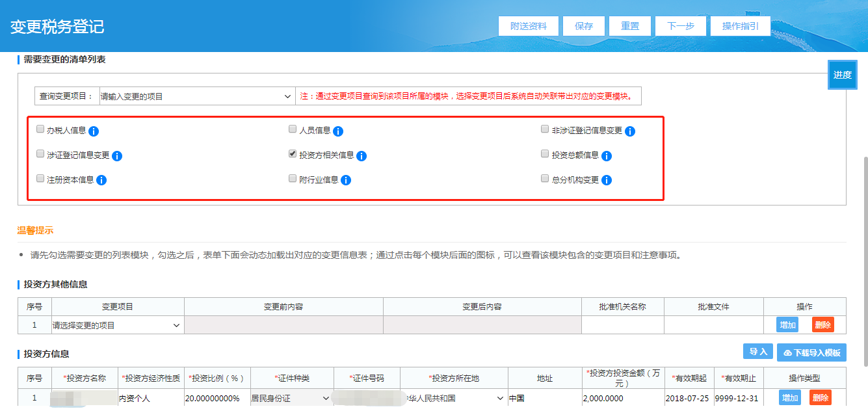The height and width of the screenshot is (411, 868).
Task: Click info icon next to 投资方相关信息
Action: (362, 156)
